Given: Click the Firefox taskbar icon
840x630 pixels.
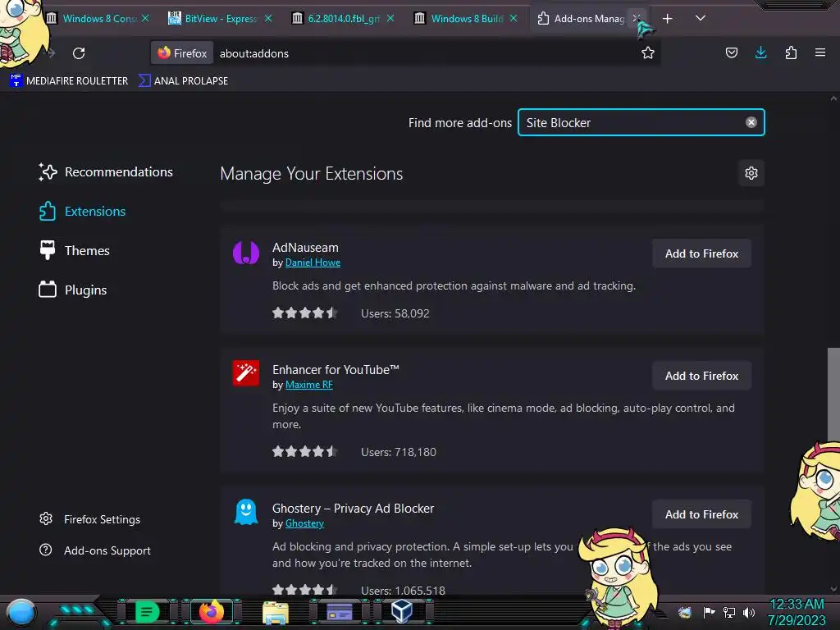Looking at the screenshot, I should [x=212, y=612].
